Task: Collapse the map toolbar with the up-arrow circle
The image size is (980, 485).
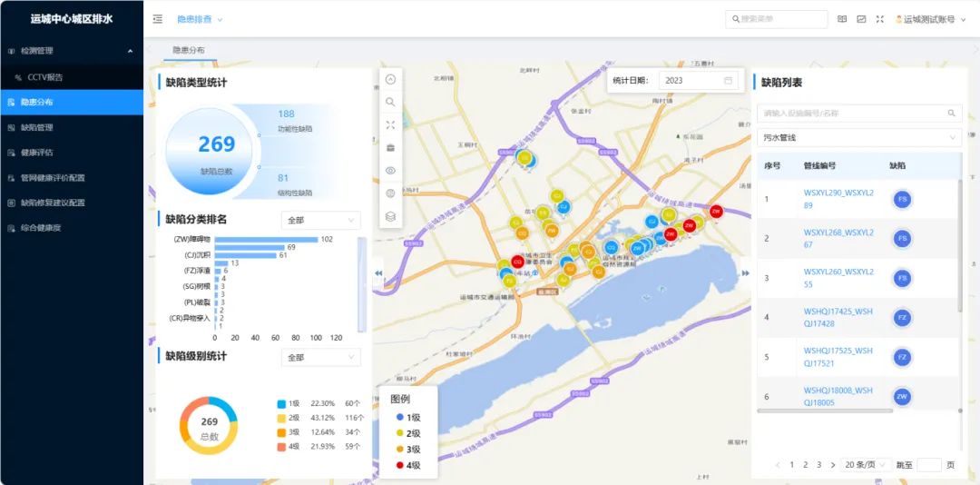Action: (x=390, y=79)
